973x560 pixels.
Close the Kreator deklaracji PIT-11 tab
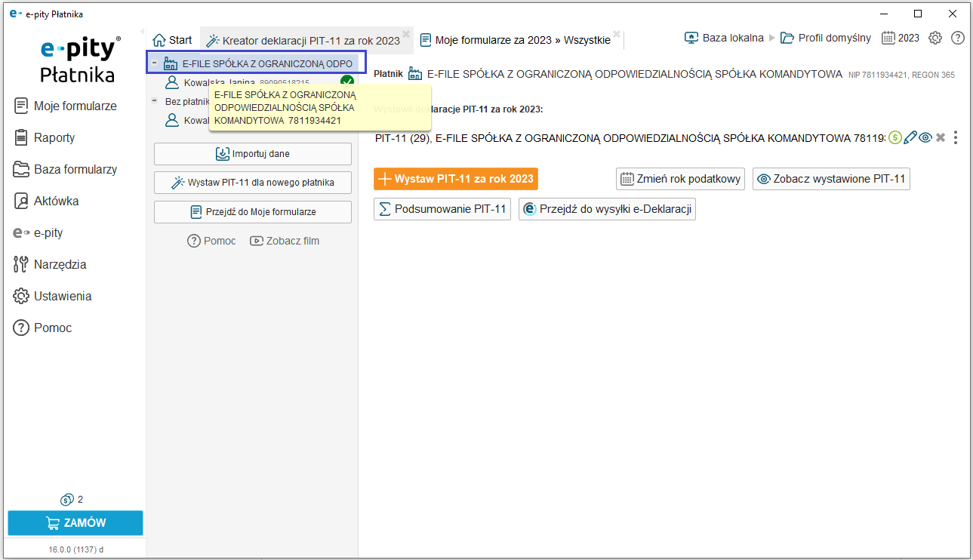[406, 34]
